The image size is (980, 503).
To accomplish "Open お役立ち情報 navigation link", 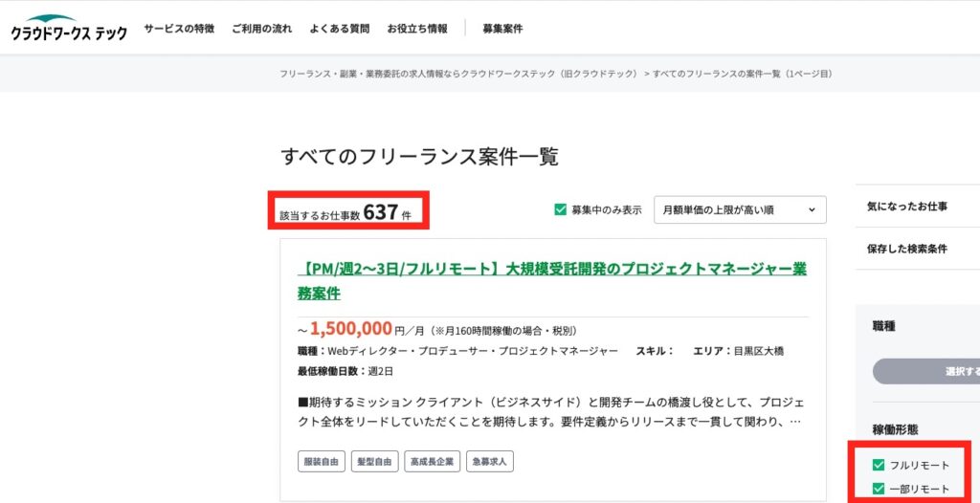I will click(x=416, y=29).
